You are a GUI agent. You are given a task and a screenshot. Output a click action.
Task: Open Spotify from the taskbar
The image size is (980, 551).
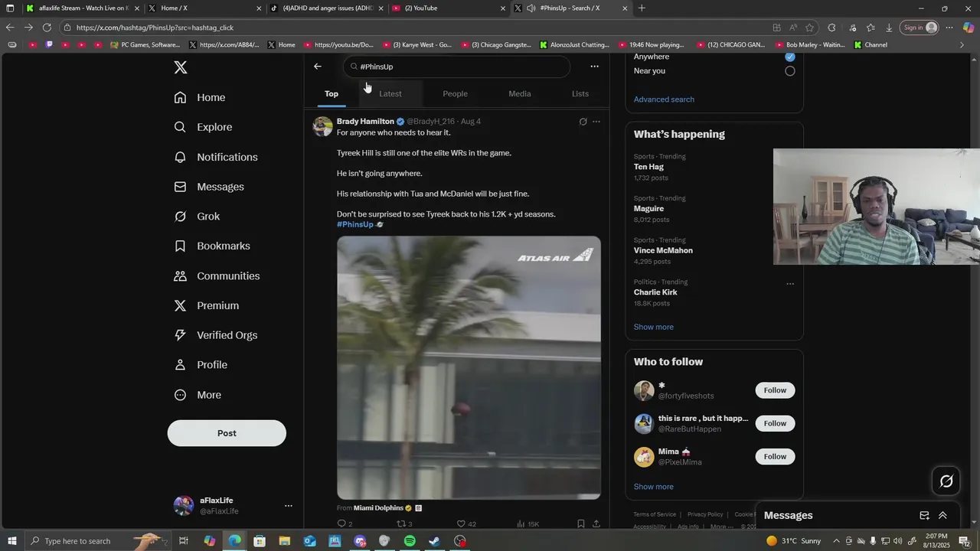(x=410, y=541)
